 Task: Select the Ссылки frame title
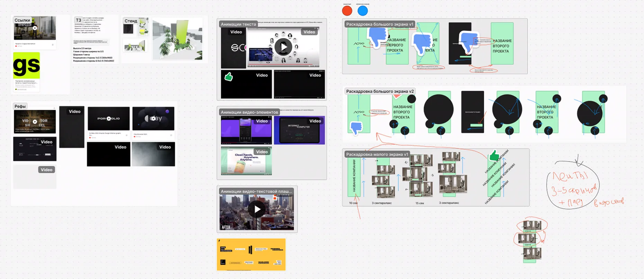coord(22,20)
